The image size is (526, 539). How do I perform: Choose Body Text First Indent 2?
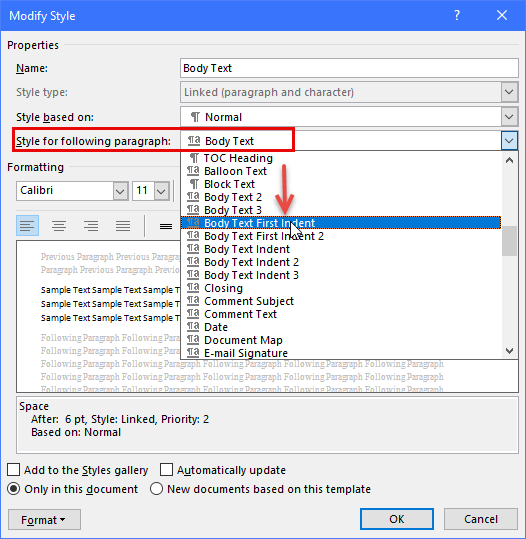(x=341, y=236)
